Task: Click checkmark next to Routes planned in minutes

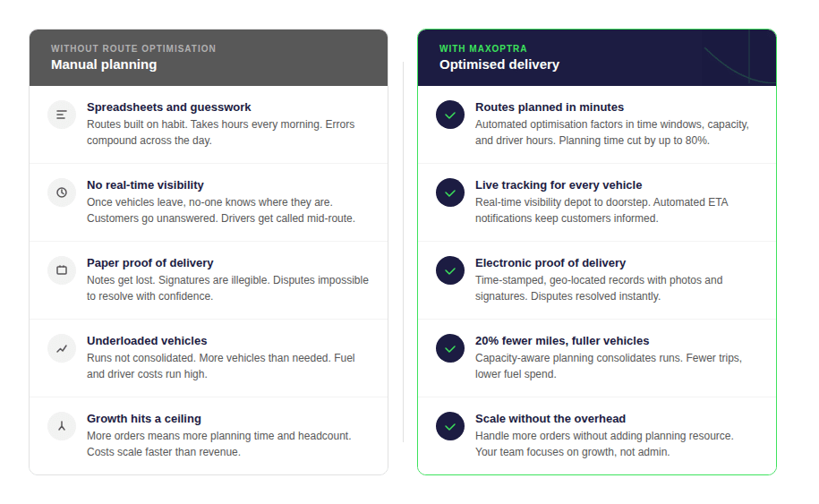Action: click(x=450, y=115)
